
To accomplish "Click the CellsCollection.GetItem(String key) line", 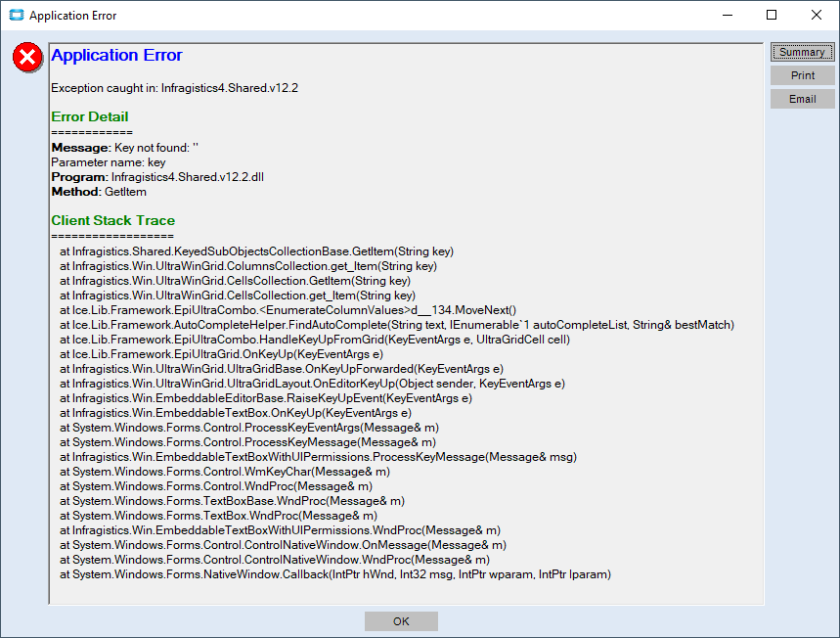I will pyautogui.click(x=235, y=281).
